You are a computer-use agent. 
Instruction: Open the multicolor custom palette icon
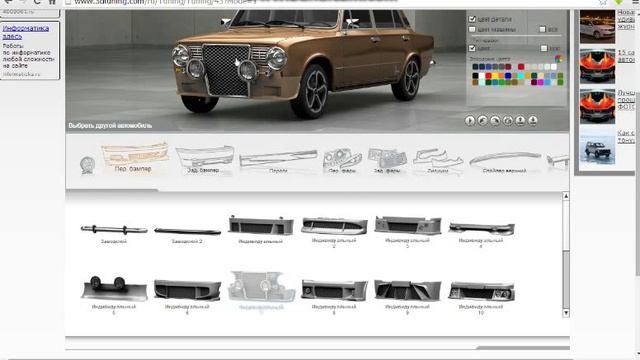click(x=558, y=59)
